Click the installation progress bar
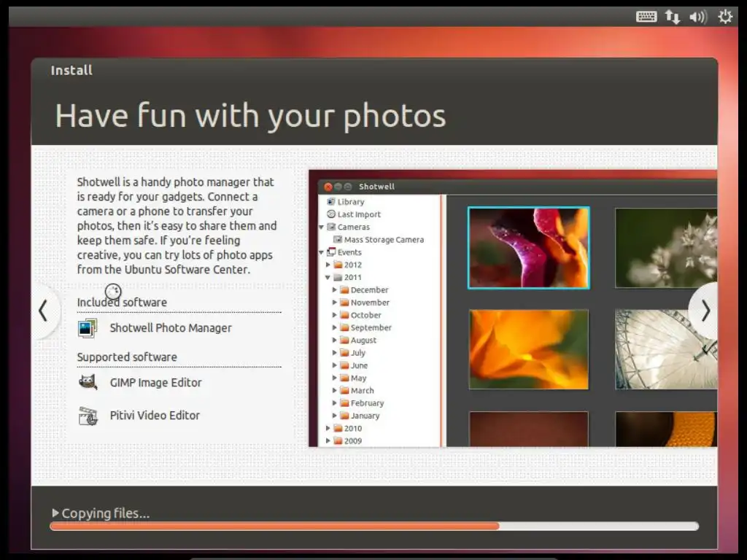Image resolution: width=747 pixels, height=560 pixels. click(374, 526)
